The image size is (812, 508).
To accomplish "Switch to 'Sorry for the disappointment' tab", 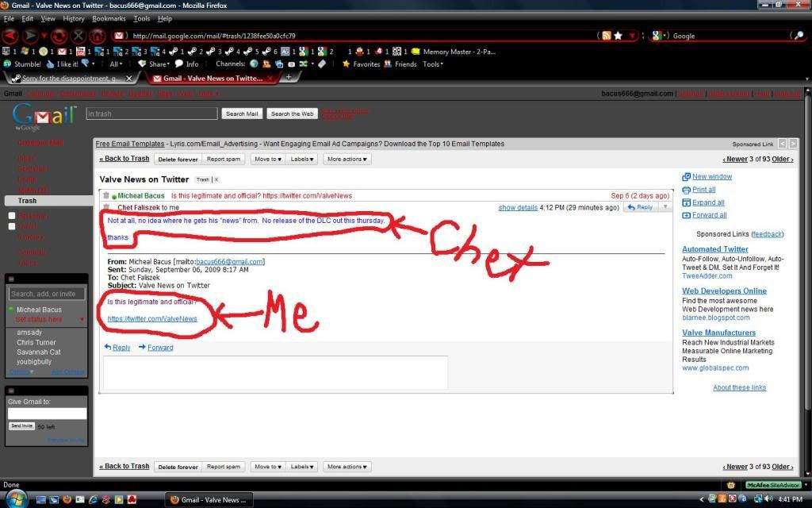I will [71, 79].
